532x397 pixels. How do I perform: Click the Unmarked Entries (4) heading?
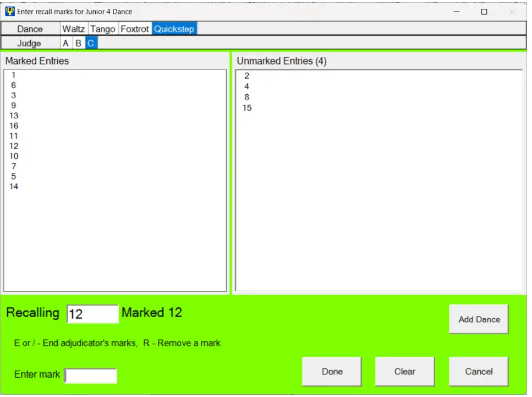click(282, 61)
